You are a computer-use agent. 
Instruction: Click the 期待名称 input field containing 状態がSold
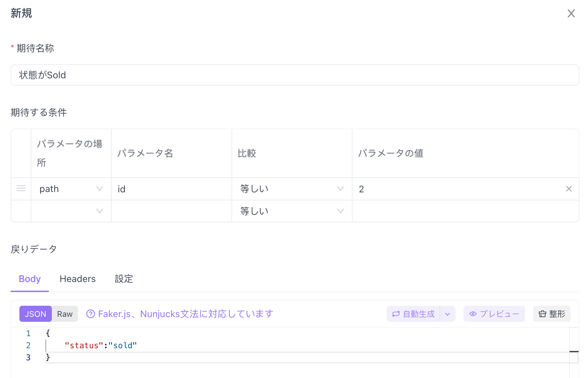click(295, 75)
